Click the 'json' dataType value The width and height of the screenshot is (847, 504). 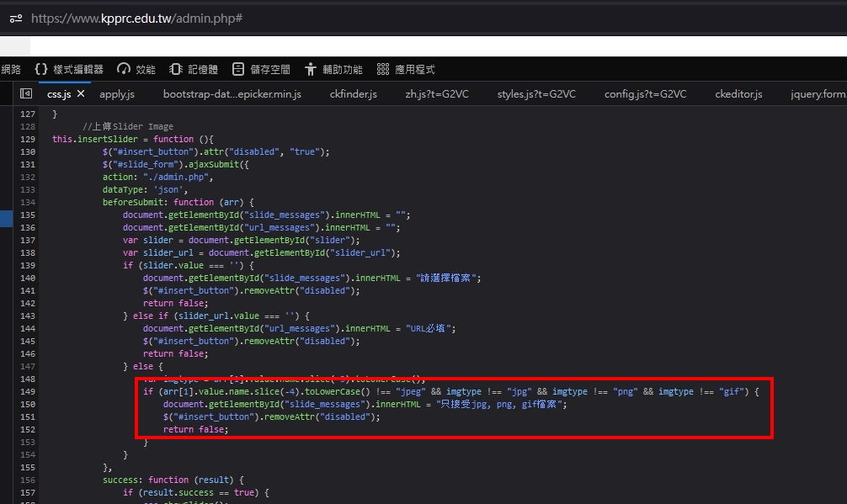168,189
